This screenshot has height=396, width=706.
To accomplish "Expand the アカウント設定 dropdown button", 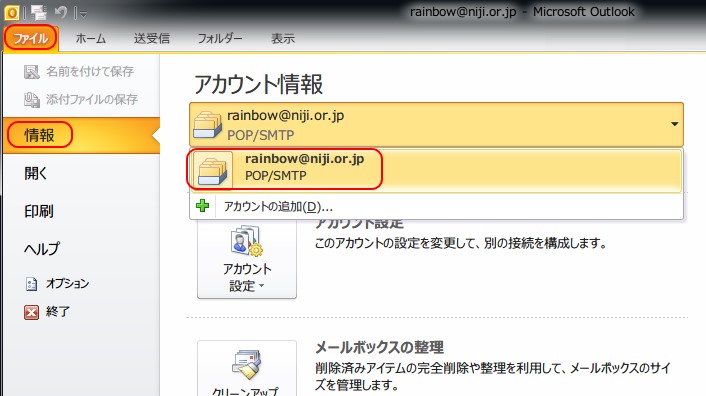I will coord(247,259).
